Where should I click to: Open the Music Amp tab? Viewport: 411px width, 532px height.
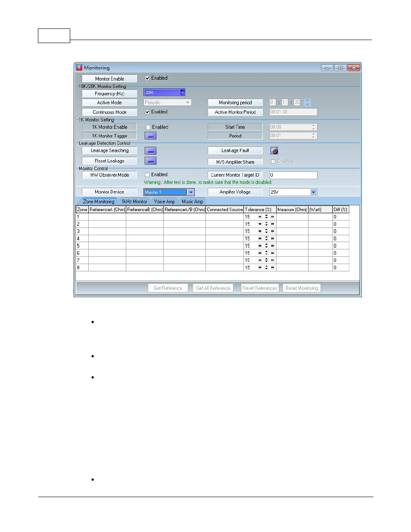192,202
